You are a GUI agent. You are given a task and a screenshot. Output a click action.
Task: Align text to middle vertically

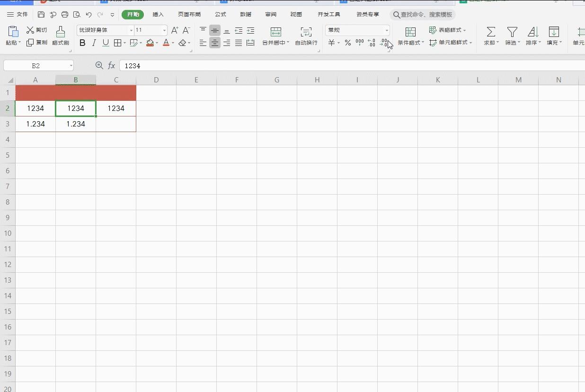click(215, 30)
